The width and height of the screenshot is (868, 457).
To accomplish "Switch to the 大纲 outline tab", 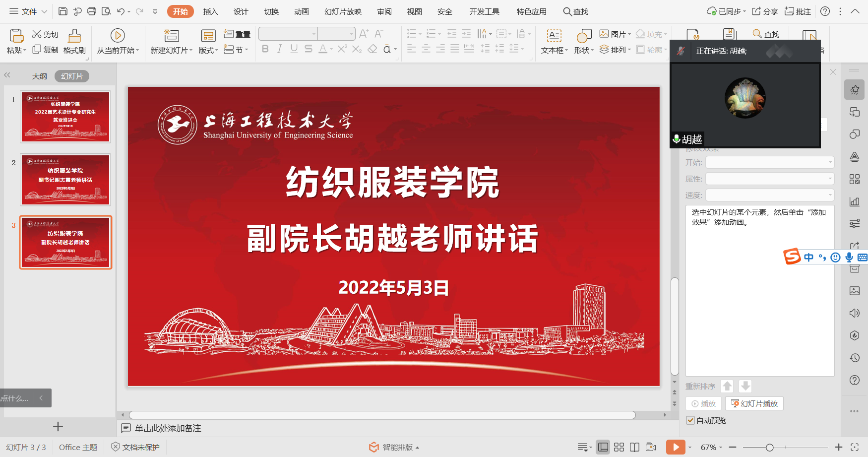I will point(39,76).
